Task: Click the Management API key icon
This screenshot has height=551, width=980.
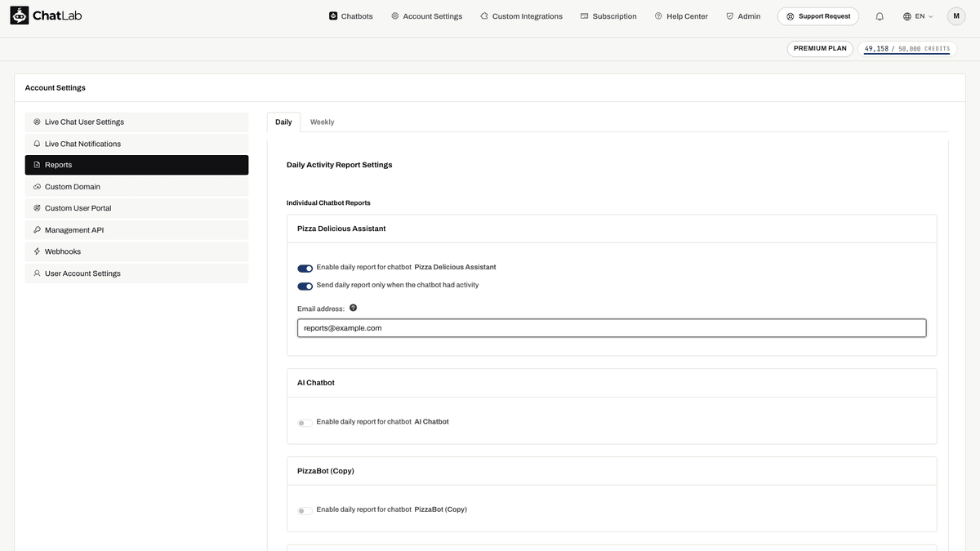Action: point(37,230)
